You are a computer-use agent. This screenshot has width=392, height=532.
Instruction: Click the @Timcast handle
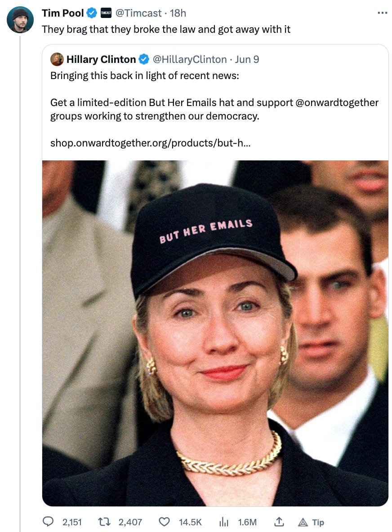(138, 13)
